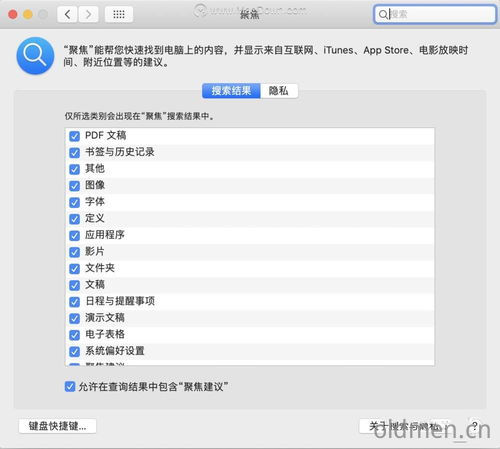Open help with the question mark button

475,426
